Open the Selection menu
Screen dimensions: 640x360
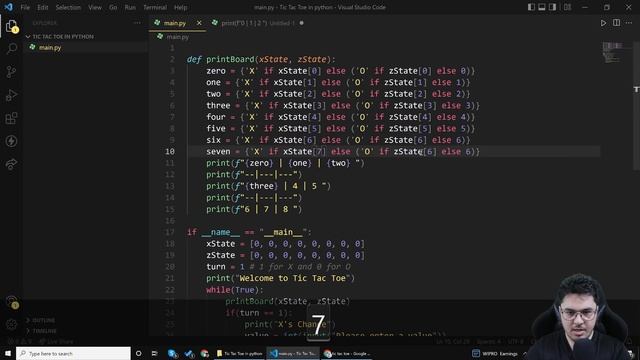tap(68, 7)
